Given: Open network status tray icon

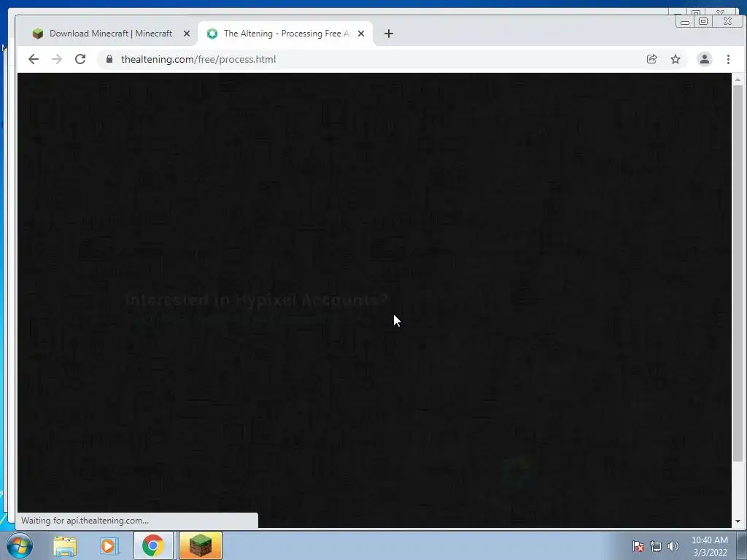Looking at the screenshot, I should [656, 546].
